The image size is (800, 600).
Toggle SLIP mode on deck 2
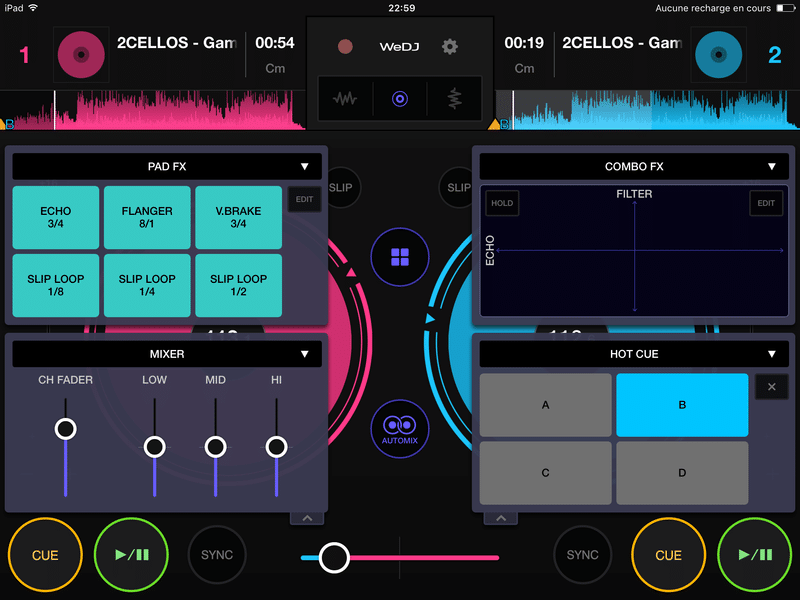(x=457, y=187)
